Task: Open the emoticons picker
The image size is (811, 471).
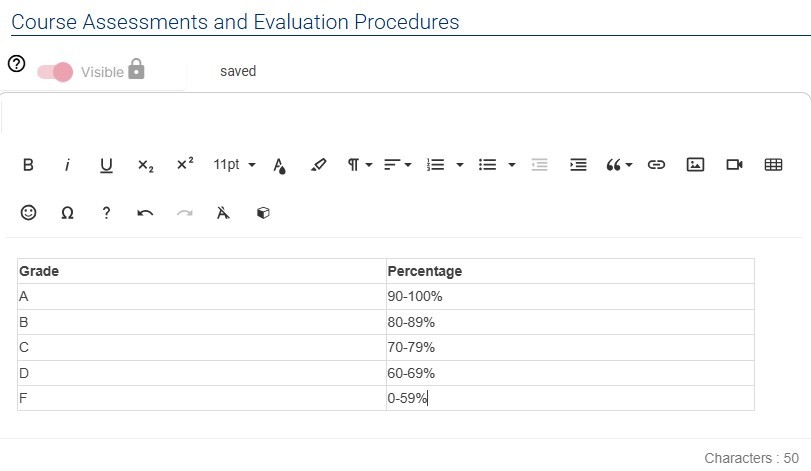Action: 28,212
